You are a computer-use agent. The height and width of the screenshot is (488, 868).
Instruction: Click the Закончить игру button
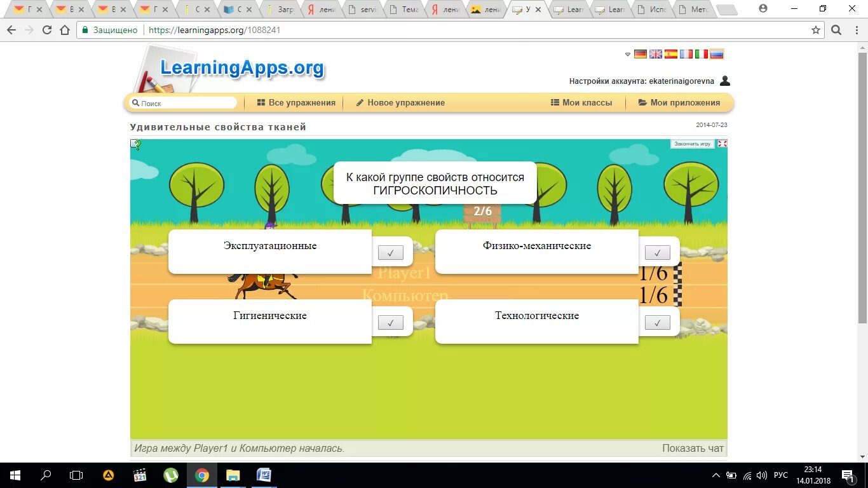click(692, 144)
